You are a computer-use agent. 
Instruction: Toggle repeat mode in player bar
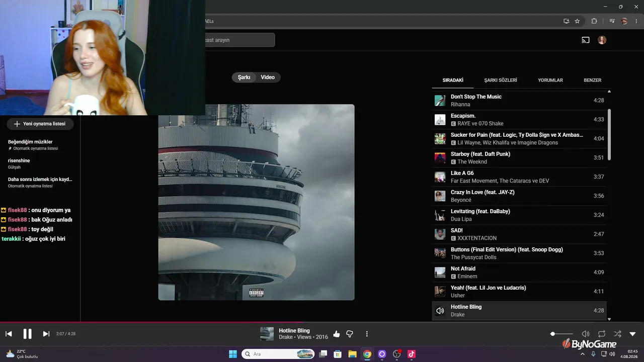tap(602, 334)
